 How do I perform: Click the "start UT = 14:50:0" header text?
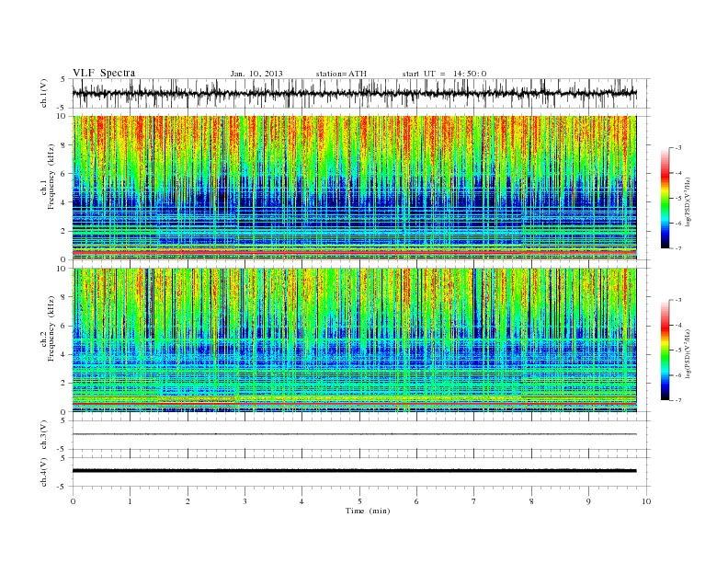pyautogui.click(x=444, y=74)
